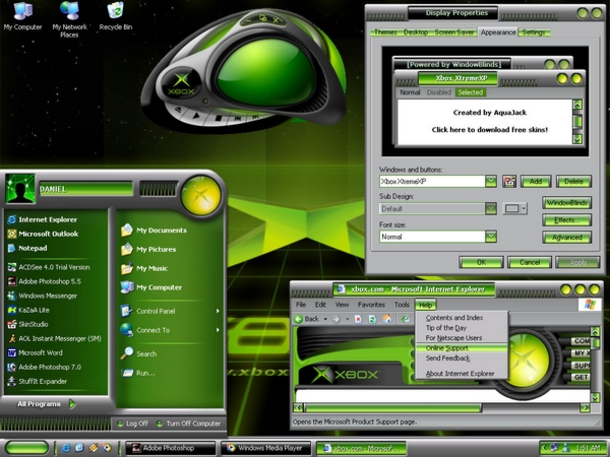Click Cancel in Display Properties

coord(529,262)
